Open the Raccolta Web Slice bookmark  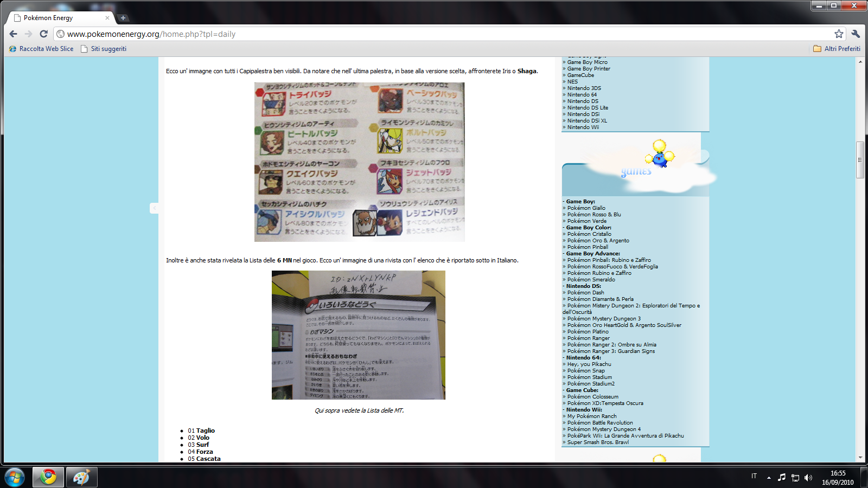pos(41,49)
